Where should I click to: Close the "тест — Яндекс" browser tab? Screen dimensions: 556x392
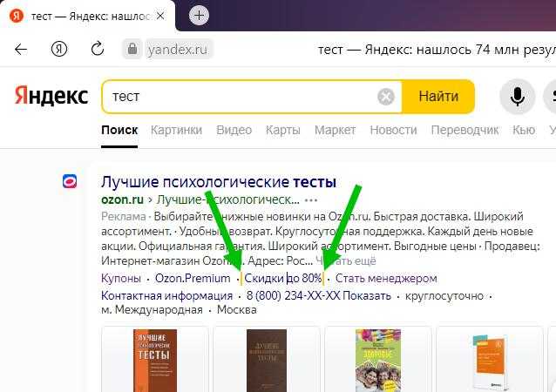click(160, 16)
